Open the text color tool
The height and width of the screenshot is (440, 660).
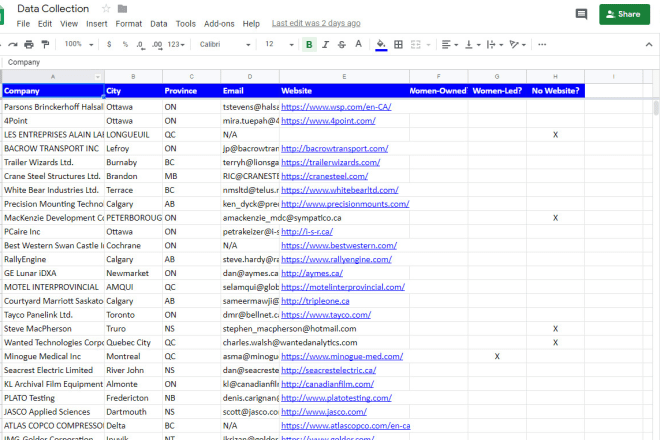point(358,44)
